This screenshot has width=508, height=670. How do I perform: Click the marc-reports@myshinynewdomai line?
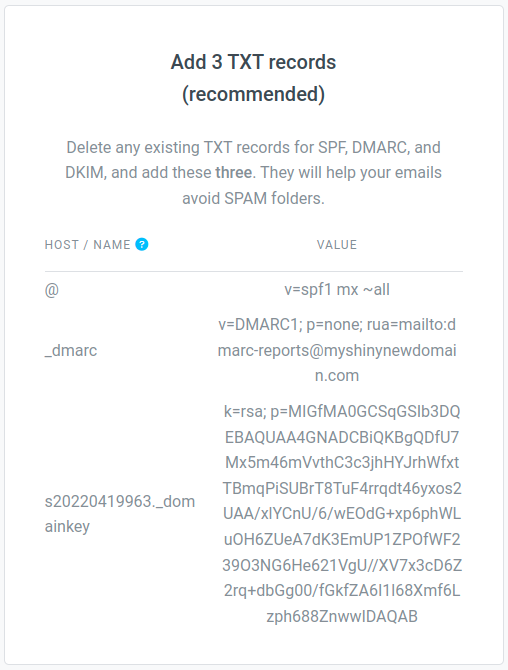337,350
